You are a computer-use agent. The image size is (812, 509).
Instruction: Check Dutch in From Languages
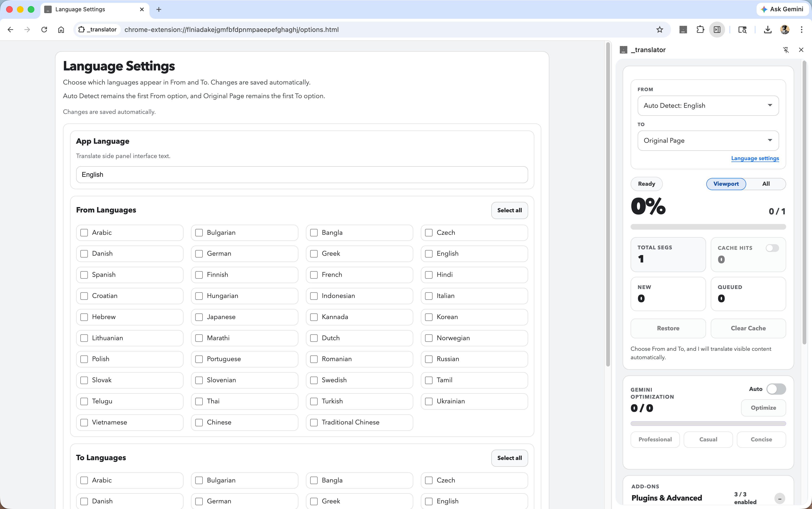click(x=314, y=338)
